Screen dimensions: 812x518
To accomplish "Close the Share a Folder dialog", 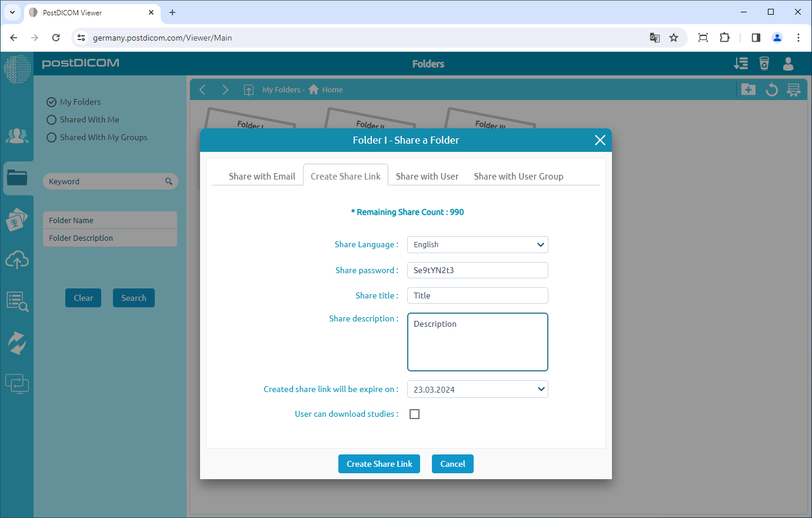I will click(600, 140).
